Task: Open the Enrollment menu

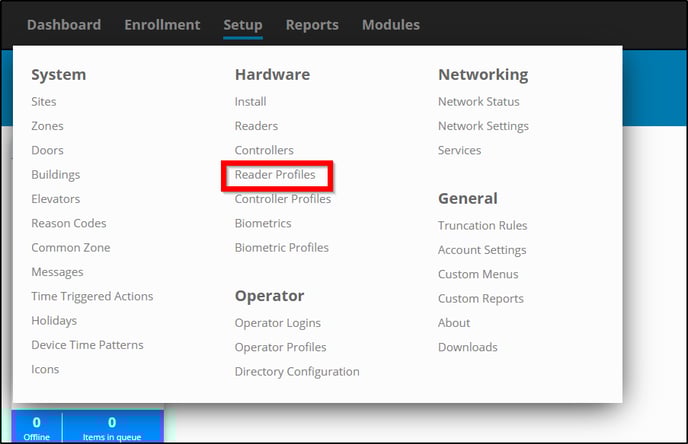Action: [162, 25]
